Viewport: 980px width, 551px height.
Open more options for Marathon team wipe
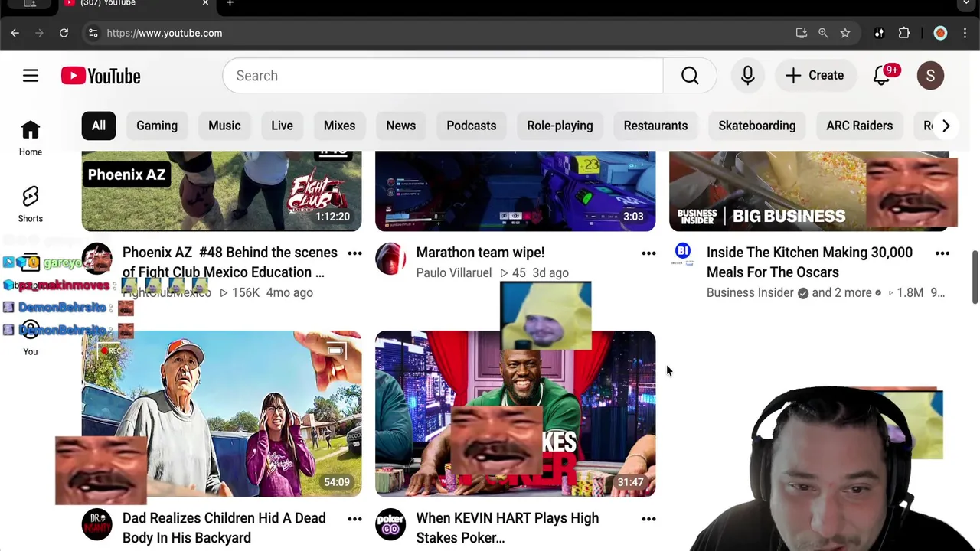click(x=648, y=253)
